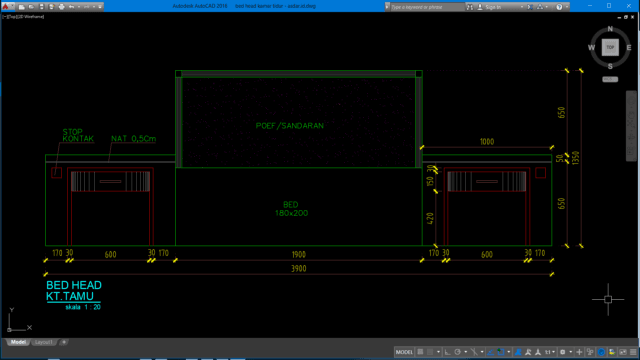Click the keyword search input field

[427, 7]
